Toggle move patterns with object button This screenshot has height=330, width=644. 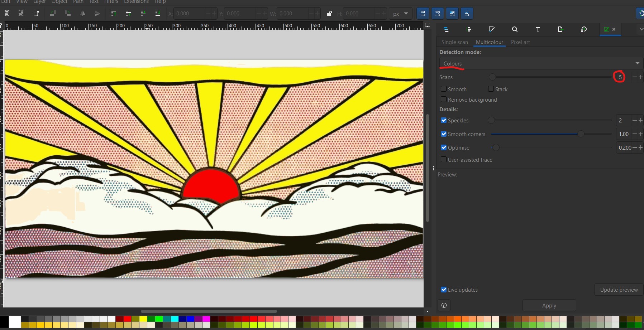pyautogui.click(x=467, y=14)
